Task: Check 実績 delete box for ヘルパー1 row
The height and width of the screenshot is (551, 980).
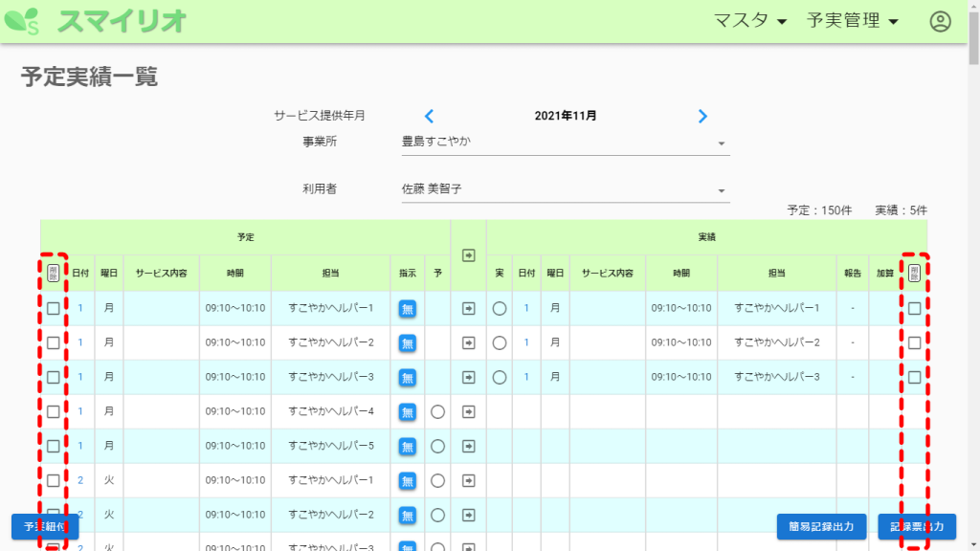Action: (914, 309)
